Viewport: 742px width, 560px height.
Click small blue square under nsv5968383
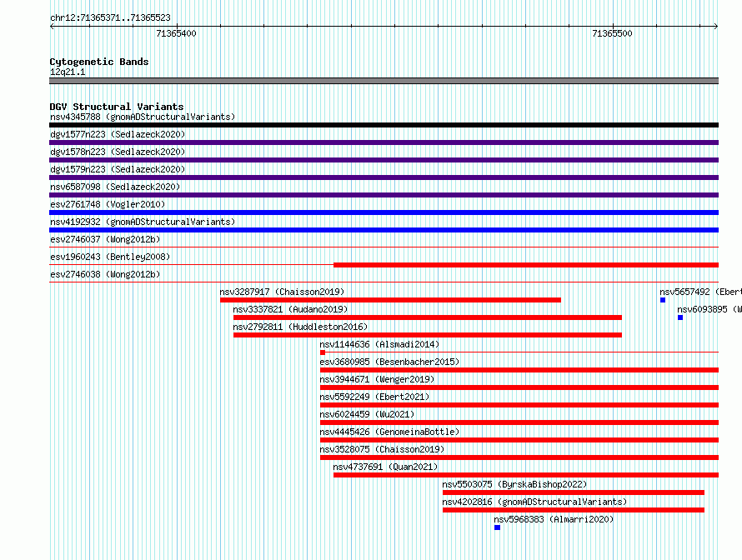pos(498,527)
